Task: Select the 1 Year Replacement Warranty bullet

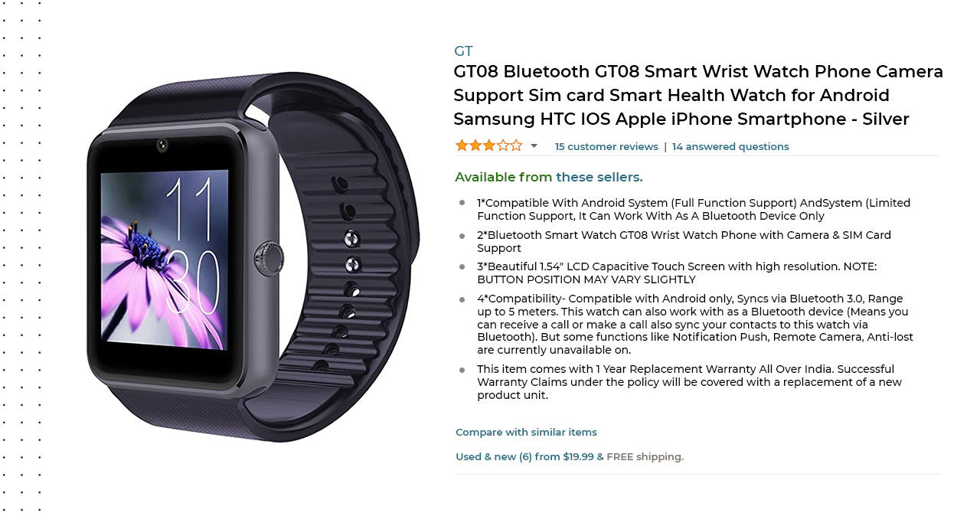Action: coord(689,382)
